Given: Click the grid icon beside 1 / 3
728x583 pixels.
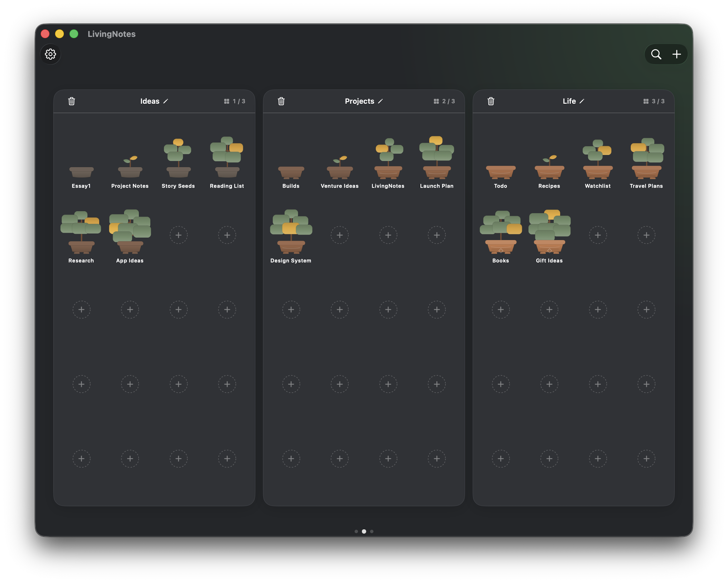Looking at the screenshot, I should coord(227,101).
